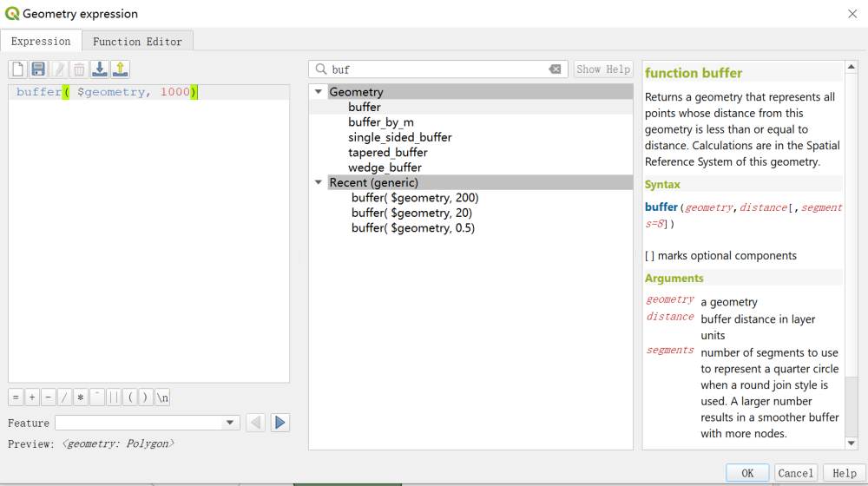Click the Syntax heading in help
868x486 pixels.
coord(662,184)
